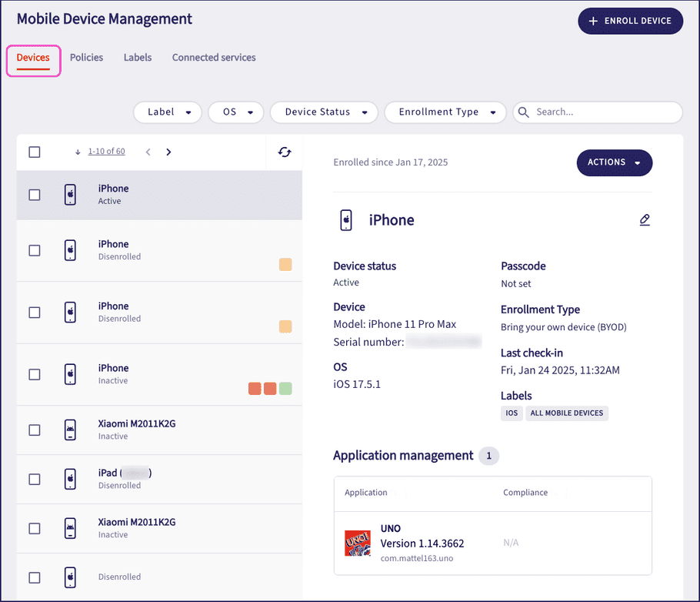
Task: Select the iPad Disenrolled device row
Action: pos(159,479)
